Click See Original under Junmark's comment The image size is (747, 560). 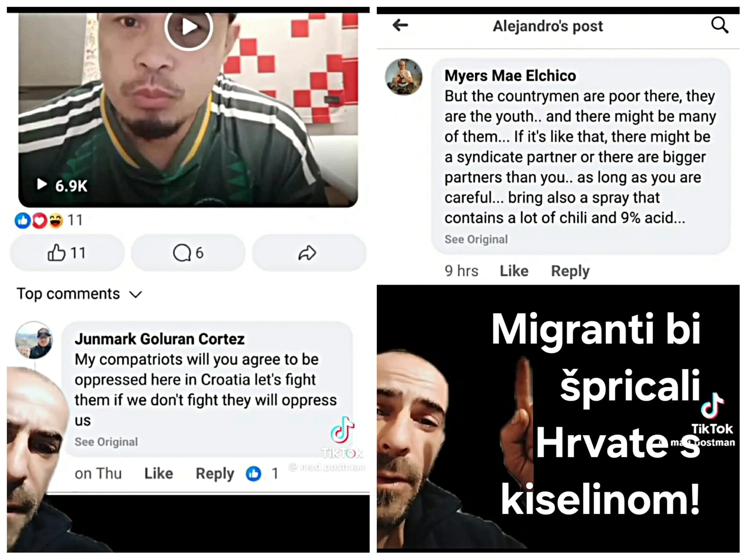click(x=106, y=442)
